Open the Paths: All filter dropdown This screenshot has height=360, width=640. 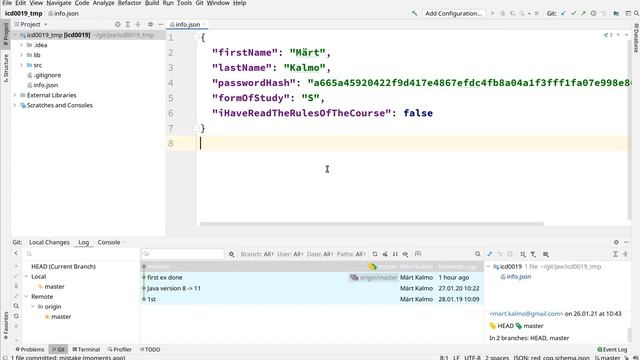[351, 254]
